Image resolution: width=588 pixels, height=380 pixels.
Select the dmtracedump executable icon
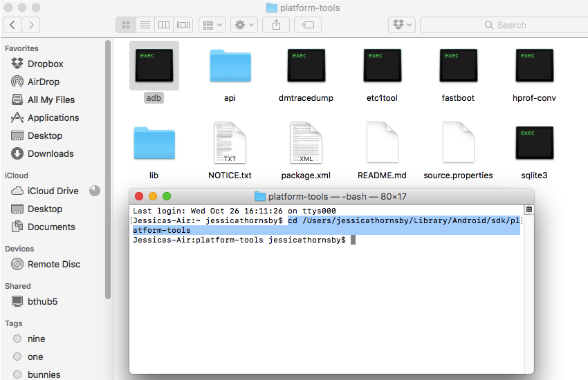pyautogui.click(x=306, y=66)
